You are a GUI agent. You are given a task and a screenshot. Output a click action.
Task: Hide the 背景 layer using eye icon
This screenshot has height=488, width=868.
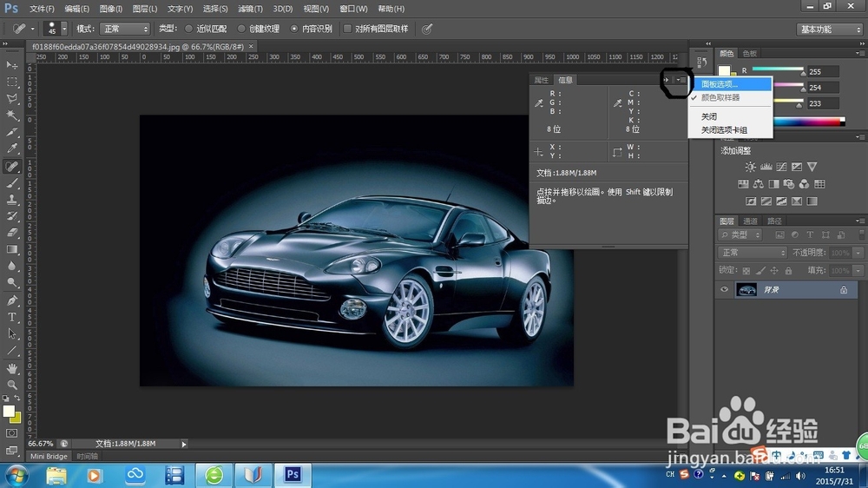(x=724, y=290)
